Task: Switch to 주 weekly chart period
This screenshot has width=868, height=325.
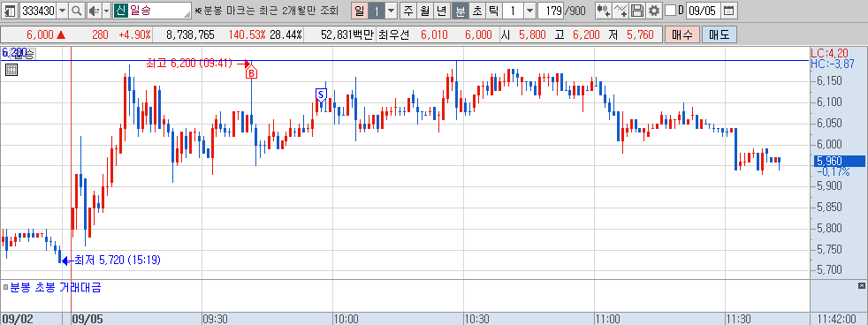Action: click(408, 11)
